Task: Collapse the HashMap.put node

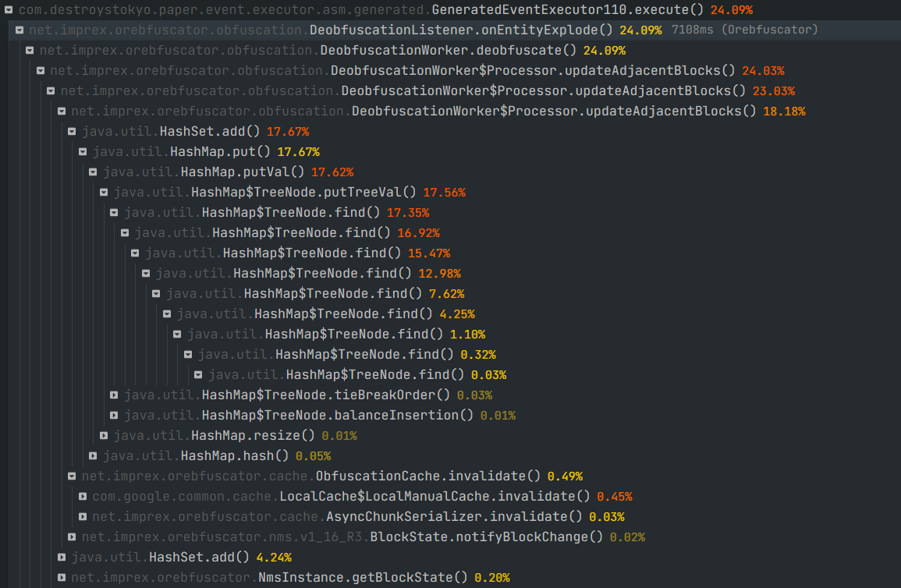Action: tap(83, 151)
